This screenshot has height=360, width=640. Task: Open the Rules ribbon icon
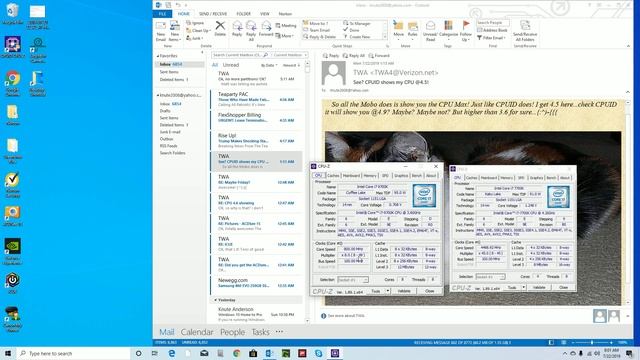413,29
